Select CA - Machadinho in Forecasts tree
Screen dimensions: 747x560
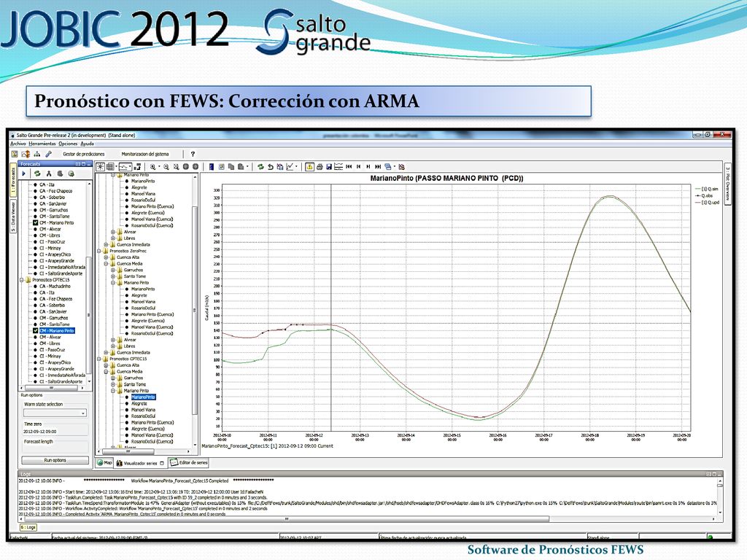[55, 286]
